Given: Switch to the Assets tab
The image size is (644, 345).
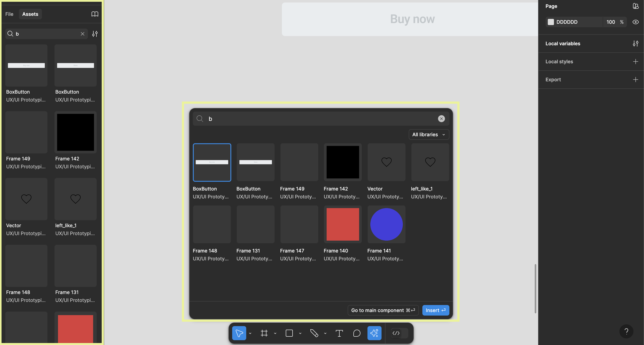Looking at the screenshot, I should (30, 14).
